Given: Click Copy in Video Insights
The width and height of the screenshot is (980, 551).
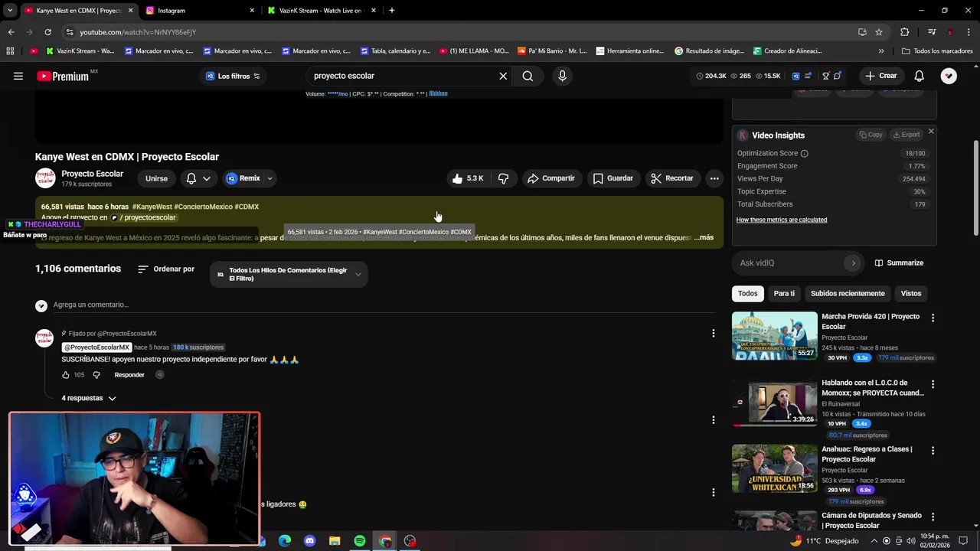Looking at the screenshot, I should [871, 135].
